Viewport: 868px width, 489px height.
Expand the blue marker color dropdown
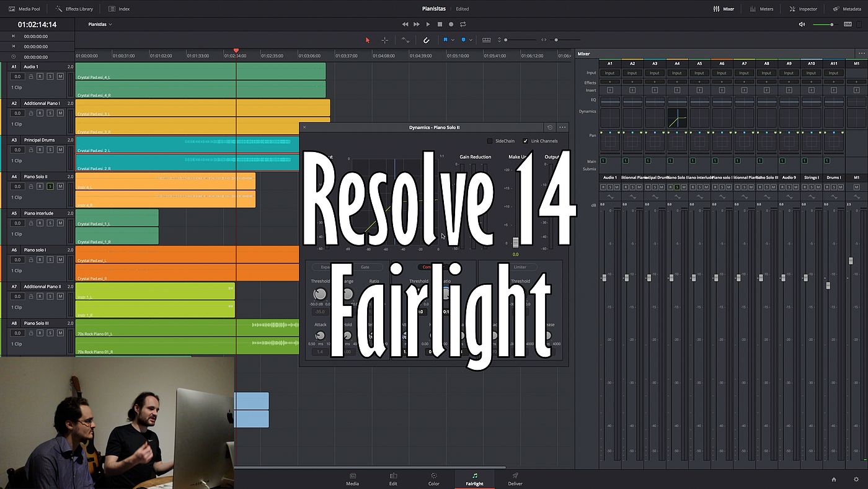471,40
